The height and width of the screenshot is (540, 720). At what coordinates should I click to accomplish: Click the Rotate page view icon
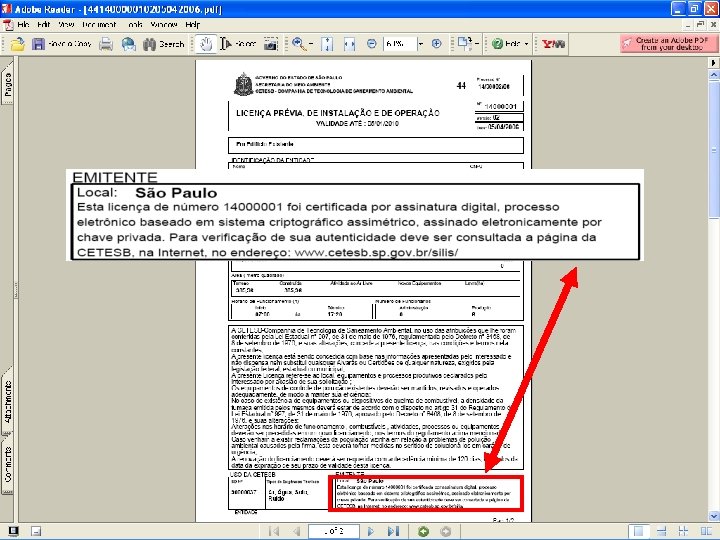(x=464, y=44)
